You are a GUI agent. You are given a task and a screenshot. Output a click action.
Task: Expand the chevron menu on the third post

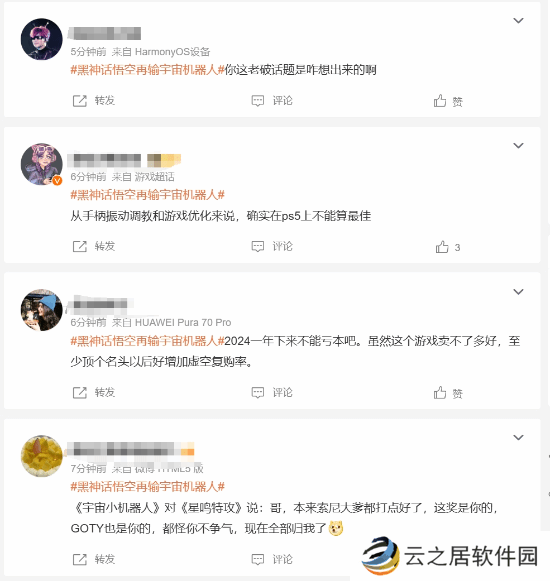coord(518,292)
